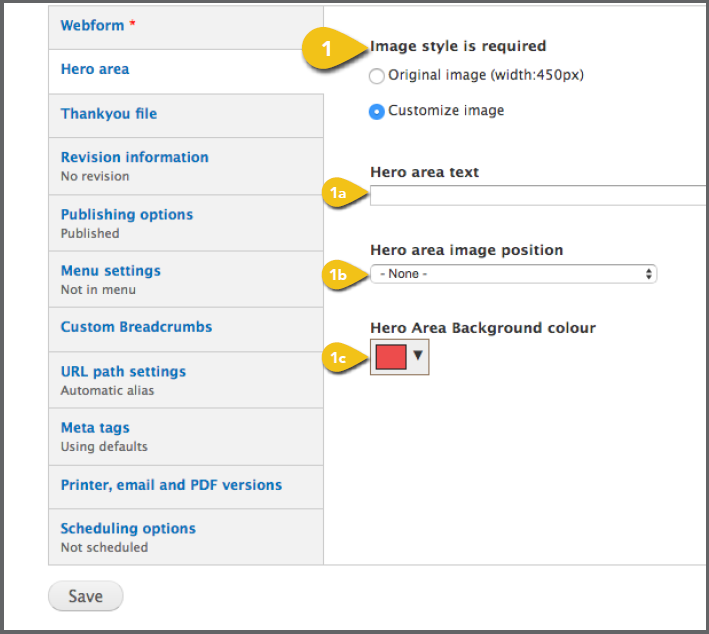Click the 'Using defaults' summary text
Screen dimensions: 709x634
point(104,447)
